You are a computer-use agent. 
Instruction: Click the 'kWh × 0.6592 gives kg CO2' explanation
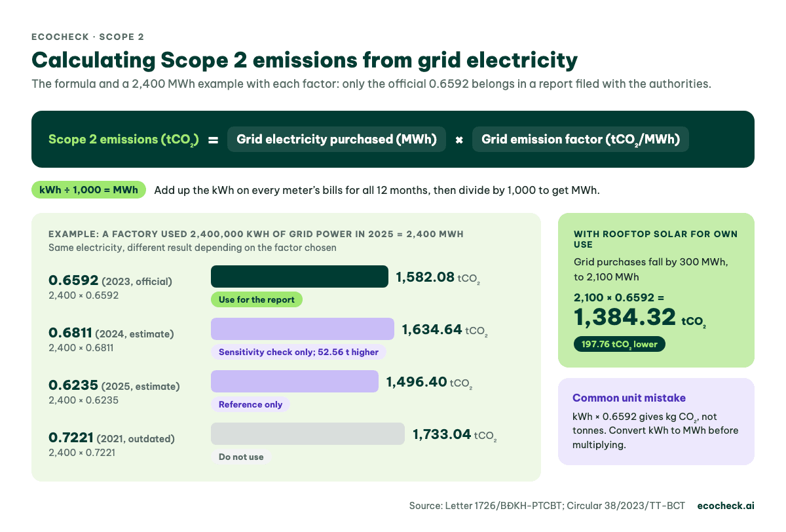[656, 430]
